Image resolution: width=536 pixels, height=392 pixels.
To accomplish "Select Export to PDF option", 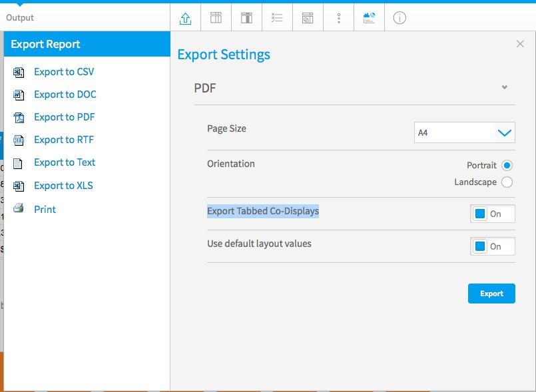I will [65, 117].
